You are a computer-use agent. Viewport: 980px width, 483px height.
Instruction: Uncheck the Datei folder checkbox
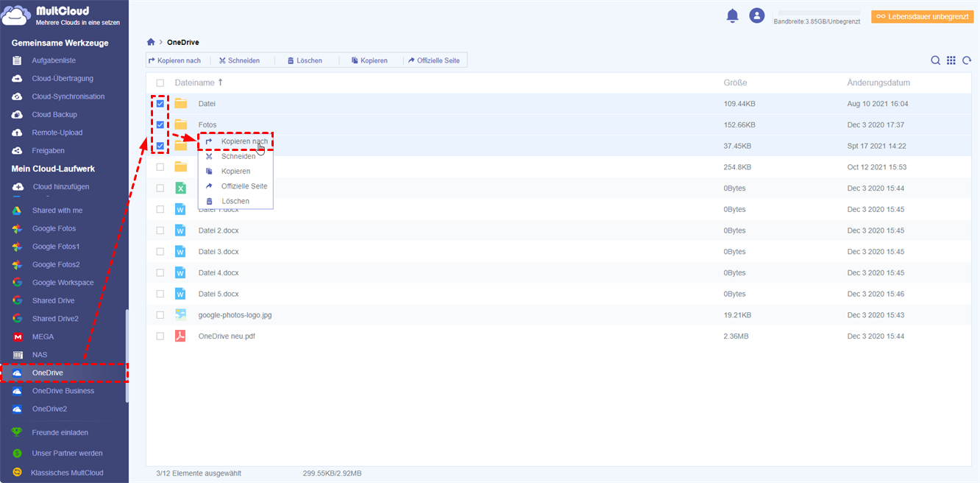[x=160, y=104]
